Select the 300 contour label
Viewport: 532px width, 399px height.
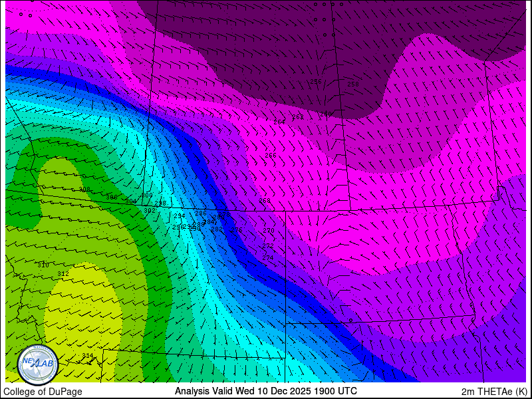click(147, 196)
